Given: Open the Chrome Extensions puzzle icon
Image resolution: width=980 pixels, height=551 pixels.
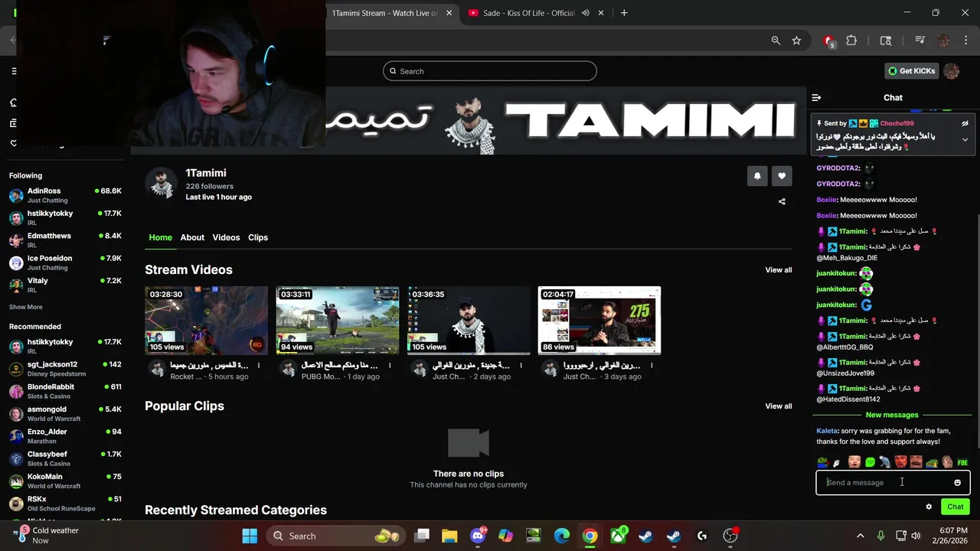Looking at the screenshot, I should (x=851, y=41).
